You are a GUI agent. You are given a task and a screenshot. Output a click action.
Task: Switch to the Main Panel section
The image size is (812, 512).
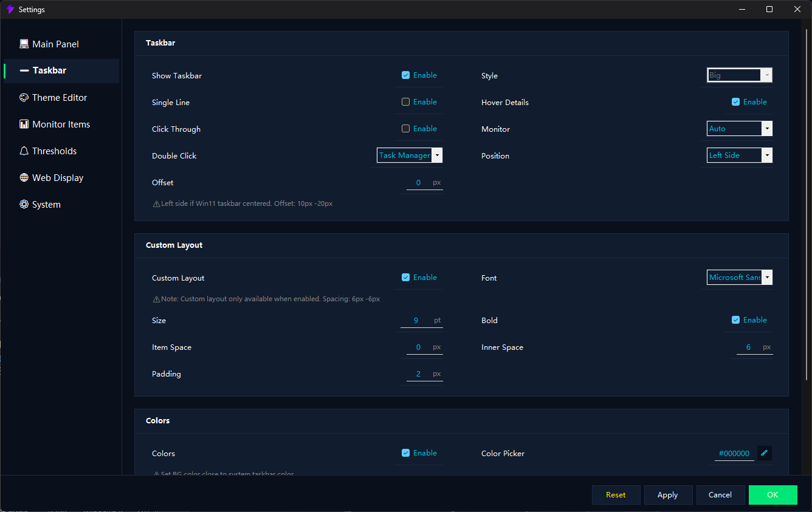tap(61, 44)
